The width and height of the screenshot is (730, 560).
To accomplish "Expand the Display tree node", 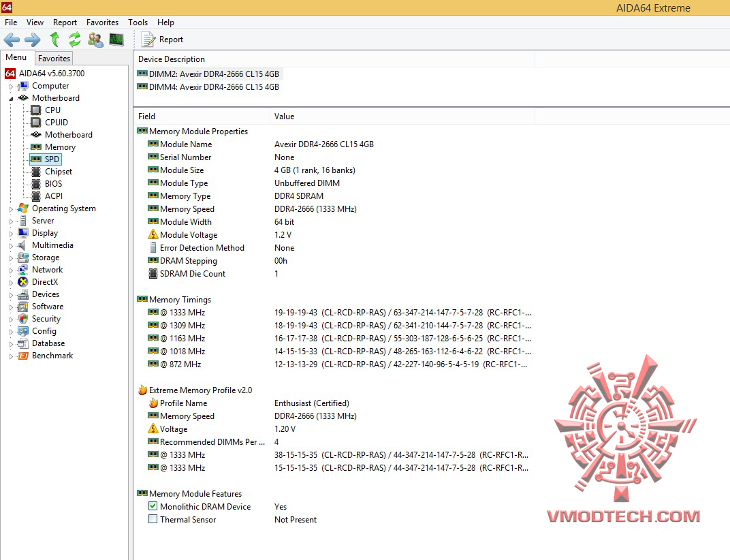I will coord(11,234).
